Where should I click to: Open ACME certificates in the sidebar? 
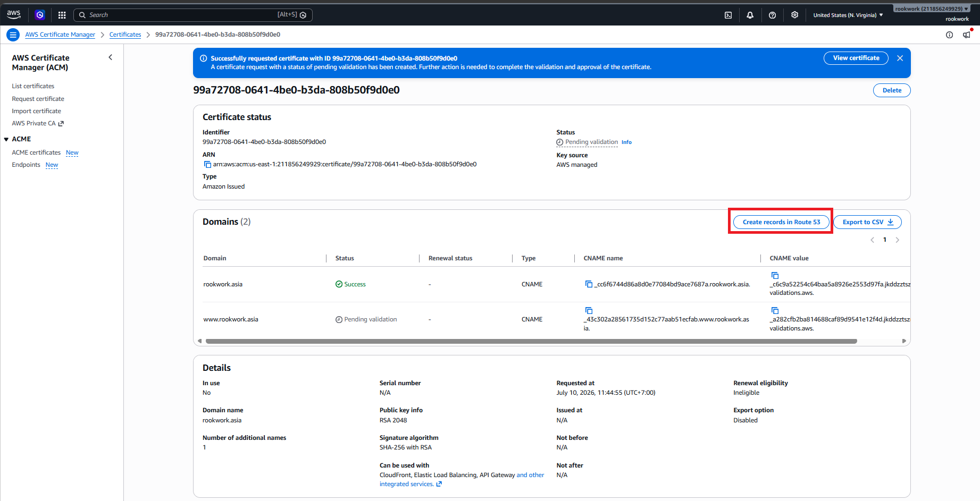tap(36, 152)
